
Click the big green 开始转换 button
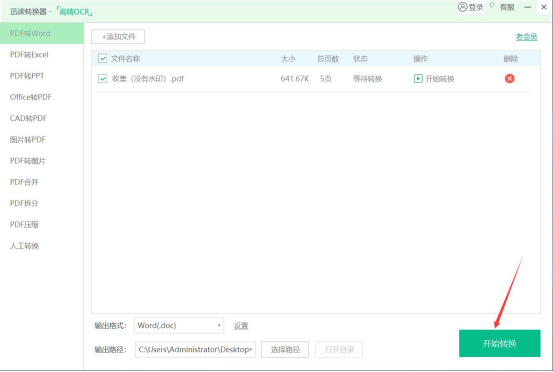coord(499,343)
